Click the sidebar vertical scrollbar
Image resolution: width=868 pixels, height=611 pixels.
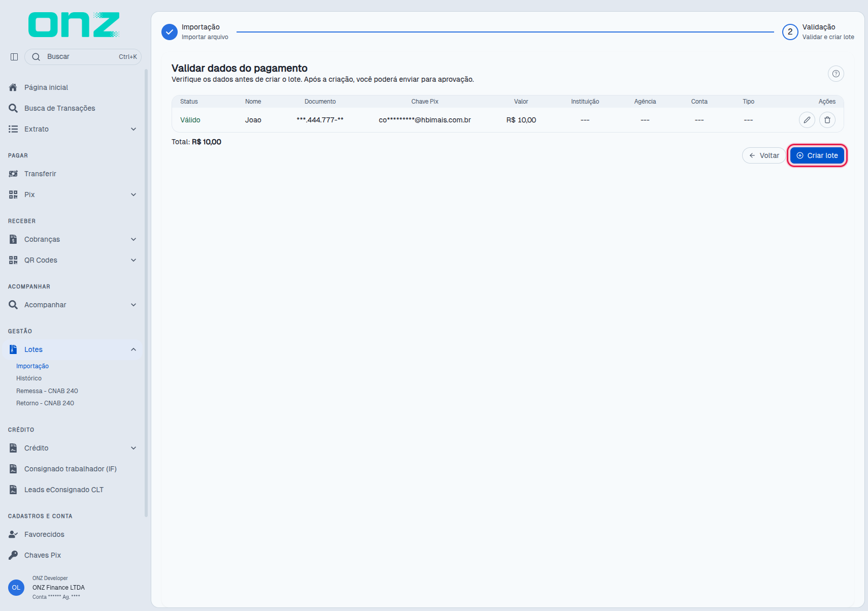coord(146,293)
